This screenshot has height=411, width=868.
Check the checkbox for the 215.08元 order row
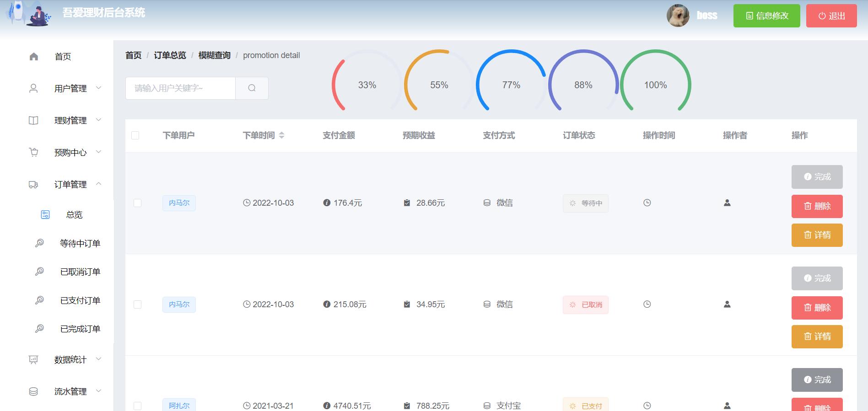[137, 304]
